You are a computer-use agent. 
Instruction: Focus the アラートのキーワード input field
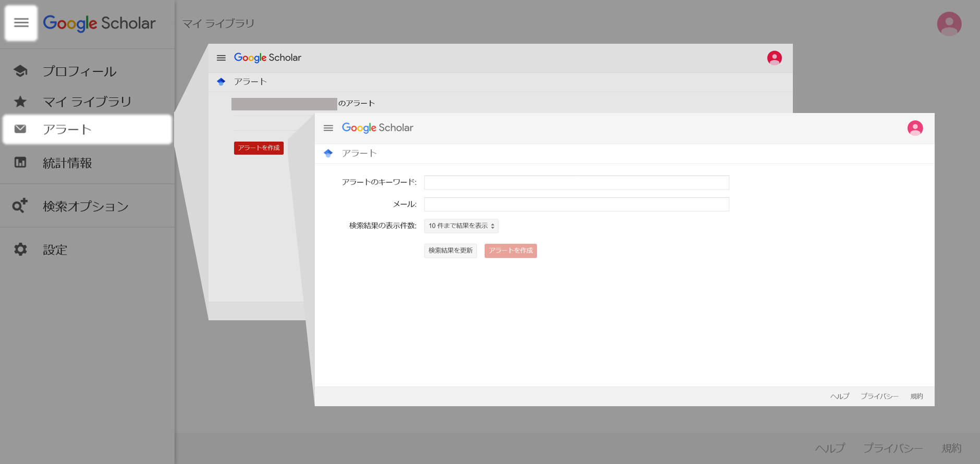(577, 182)
